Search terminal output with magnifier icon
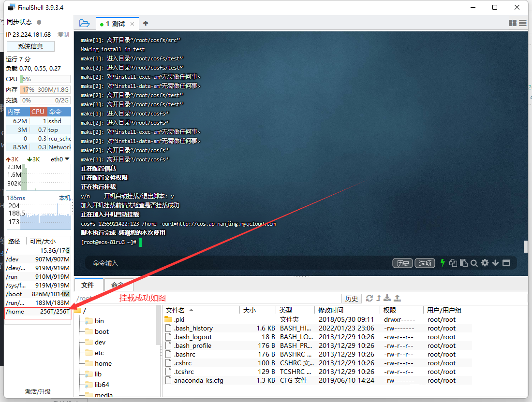The height and width of the screenshot is (402, 532). click(474, 263)
